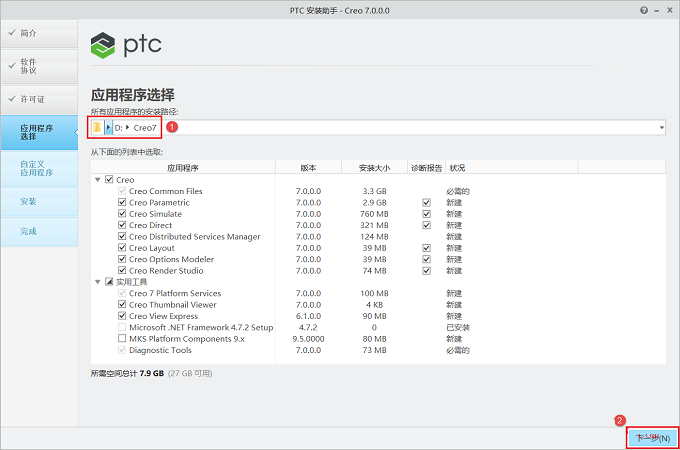Click the Creo7 folder path segment

[145, 128]
